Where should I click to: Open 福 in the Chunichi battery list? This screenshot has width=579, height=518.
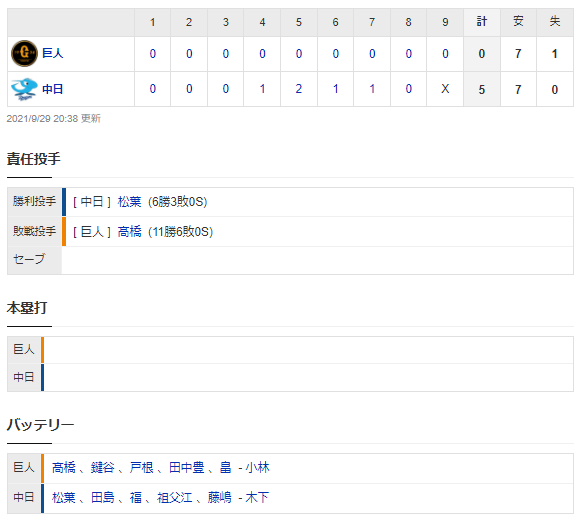136,498
